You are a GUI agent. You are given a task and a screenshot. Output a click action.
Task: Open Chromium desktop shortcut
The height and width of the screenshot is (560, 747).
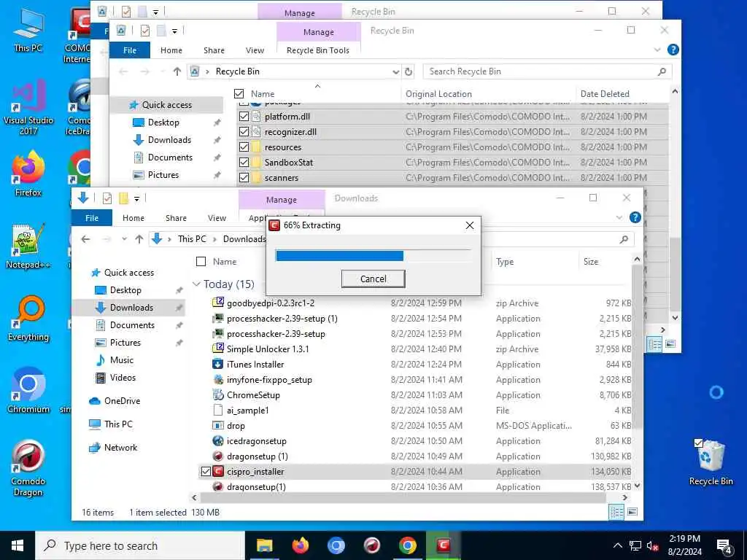tap(28, 391)
